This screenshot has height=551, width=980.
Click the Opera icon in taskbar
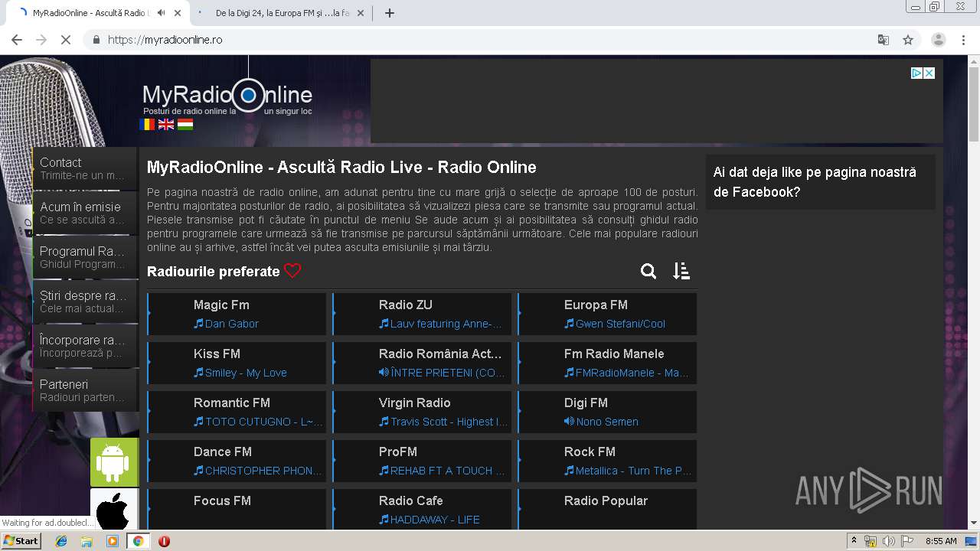coord(164,541)
